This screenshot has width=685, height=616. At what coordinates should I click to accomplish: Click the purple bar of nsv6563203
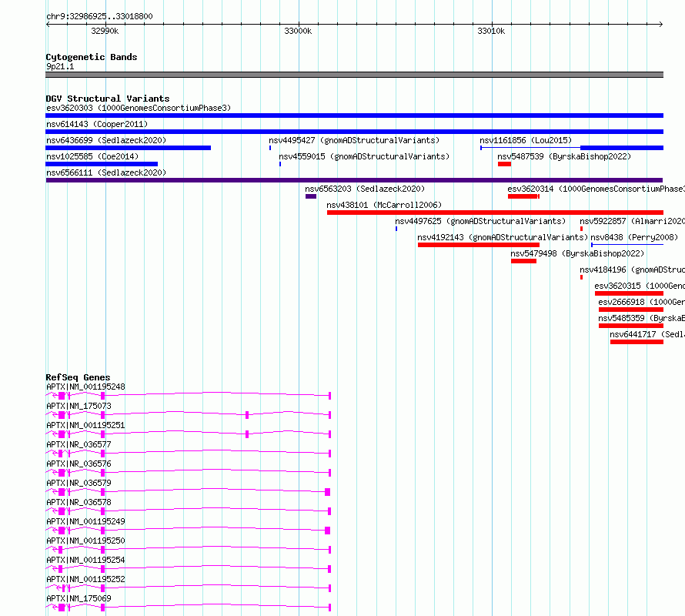(311, 196)
